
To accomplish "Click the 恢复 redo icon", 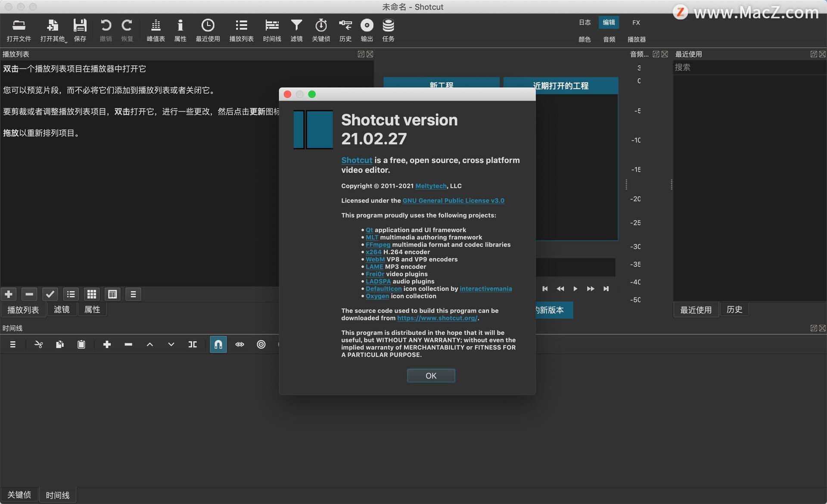I will click(x=127, y=30).
